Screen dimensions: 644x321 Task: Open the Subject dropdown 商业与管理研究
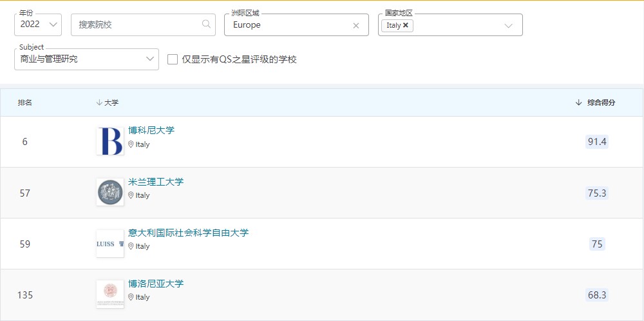[86, 59]
